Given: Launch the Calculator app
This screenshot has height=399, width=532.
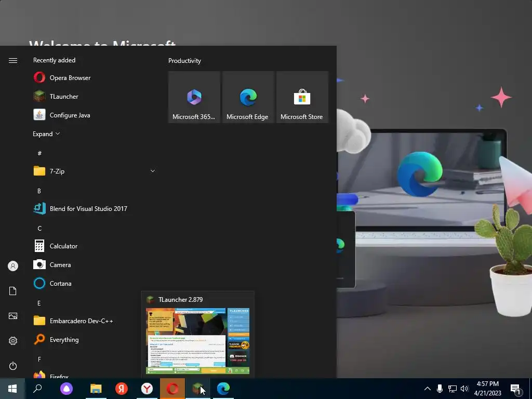Looking at the screenshot, I should (x=95, y=246).
